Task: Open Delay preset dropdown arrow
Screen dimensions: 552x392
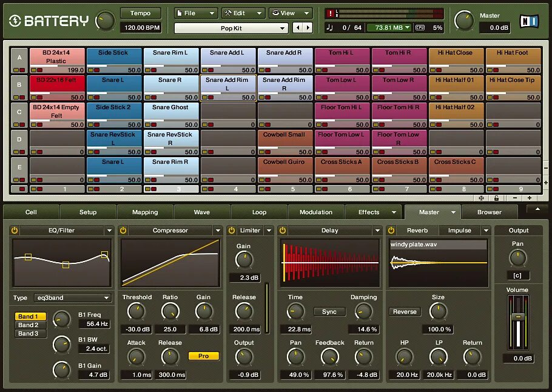Action: coord(377,231)
